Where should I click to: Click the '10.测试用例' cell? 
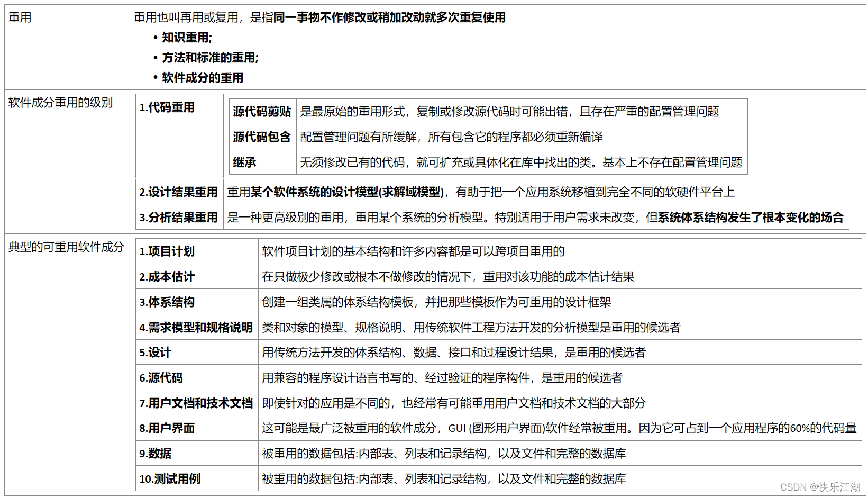click(197, 479)
